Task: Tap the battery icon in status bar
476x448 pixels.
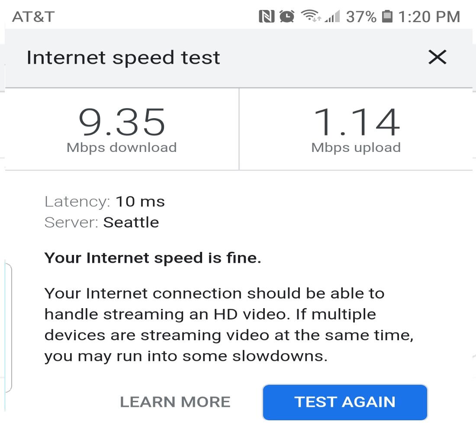Action: (x=387, y=16)
